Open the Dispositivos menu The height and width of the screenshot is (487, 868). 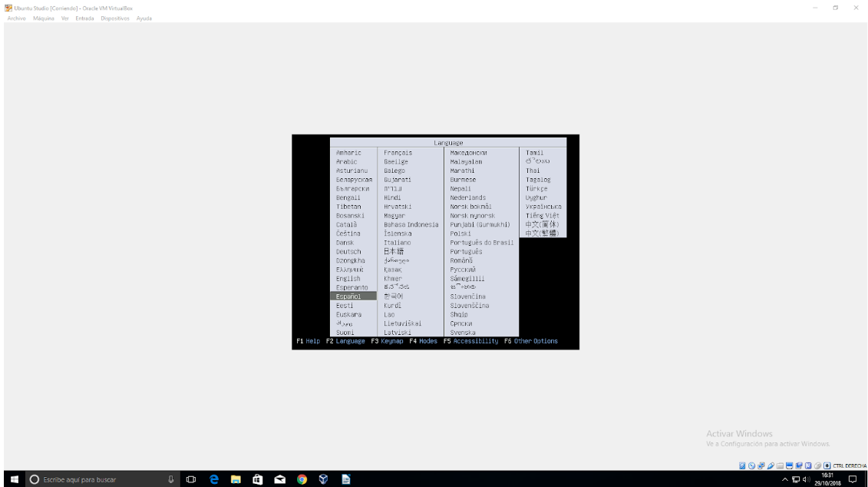[x=115, y=18]
